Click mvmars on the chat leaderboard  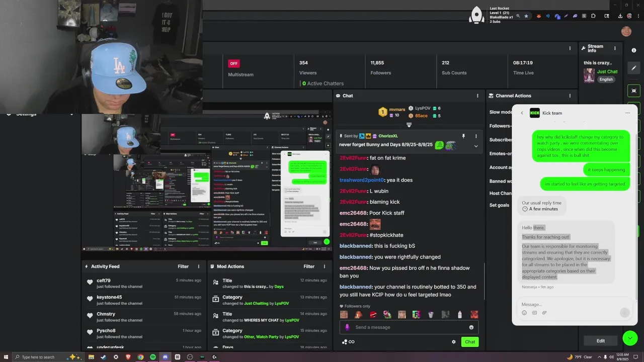point(397,109)
